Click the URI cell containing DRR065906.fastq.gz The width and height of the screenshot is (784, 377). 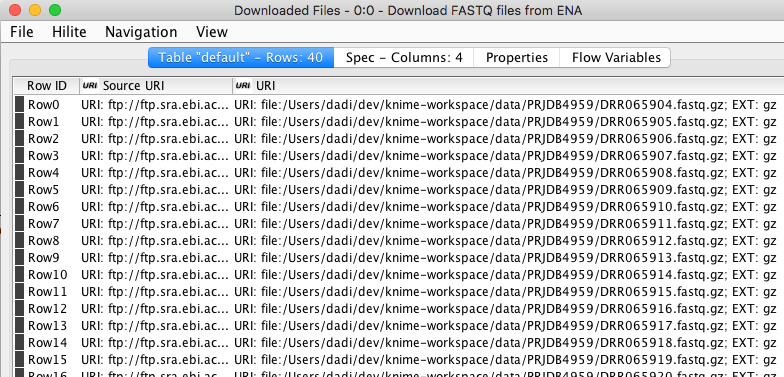coord(508,138)
